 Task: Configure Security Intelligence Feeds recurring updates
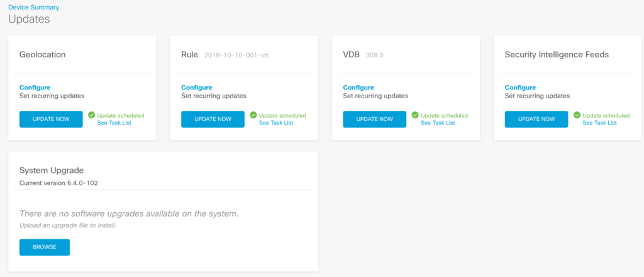[x=520, y=88]
